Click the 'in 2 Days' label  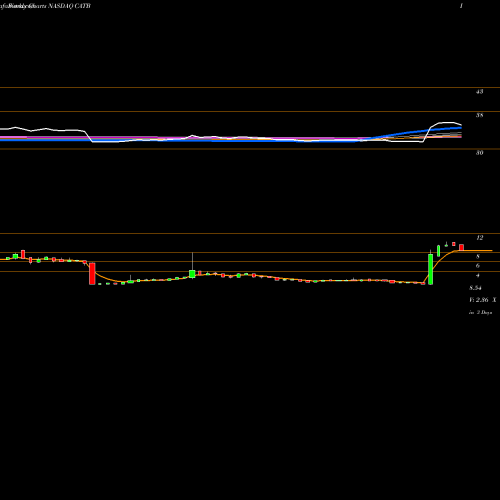click(x=480, y=312)
